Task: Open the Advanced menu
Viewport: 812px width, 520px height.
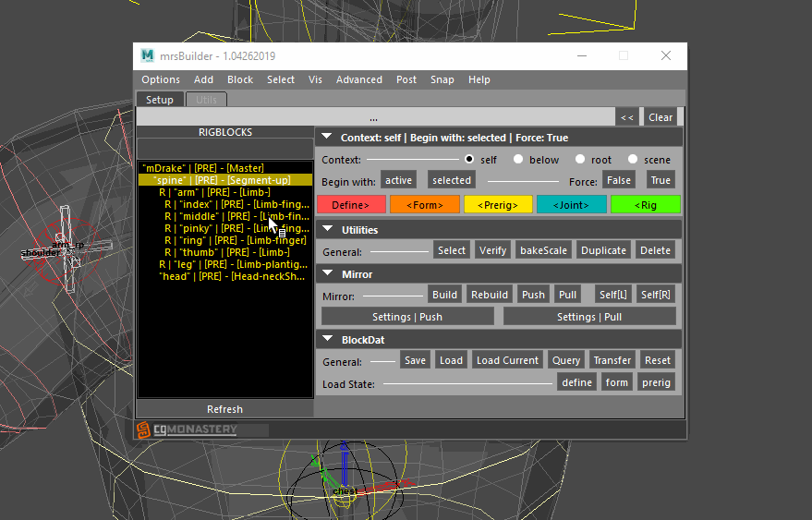Action: tap(358, 79)
